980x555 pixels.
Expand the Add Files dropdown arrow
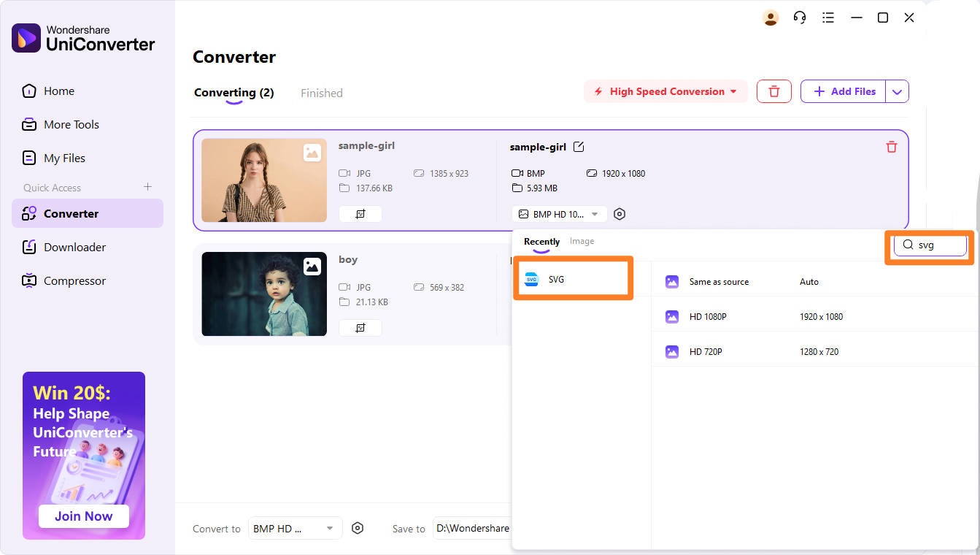(x=898, y=92)
